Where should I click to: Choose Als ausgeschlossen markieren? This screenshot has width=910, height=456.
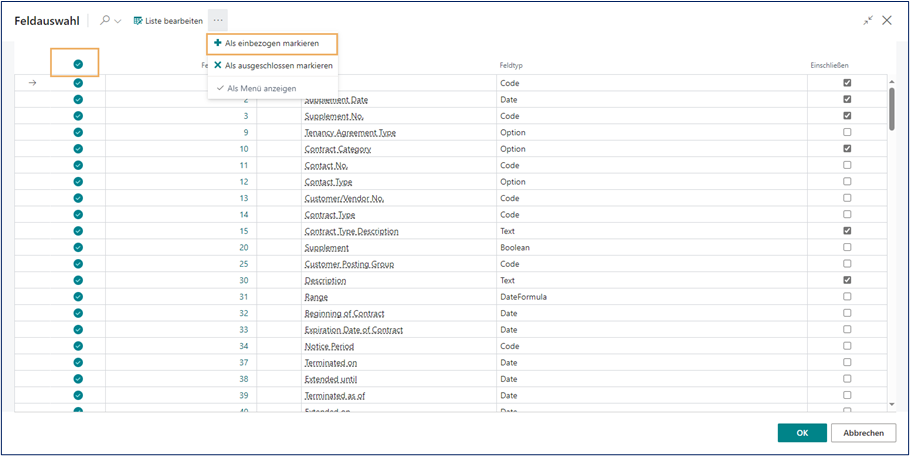[272, 65]
